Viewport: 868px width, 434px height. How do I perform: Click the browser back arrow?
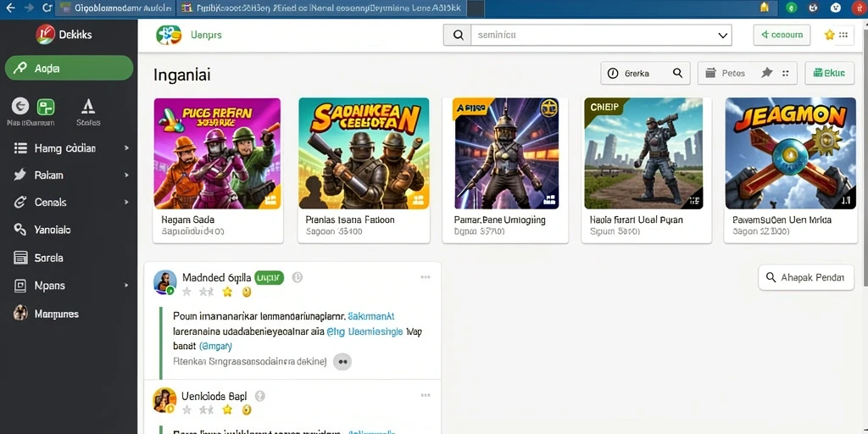pyautogui.click(x=10, y=8)
